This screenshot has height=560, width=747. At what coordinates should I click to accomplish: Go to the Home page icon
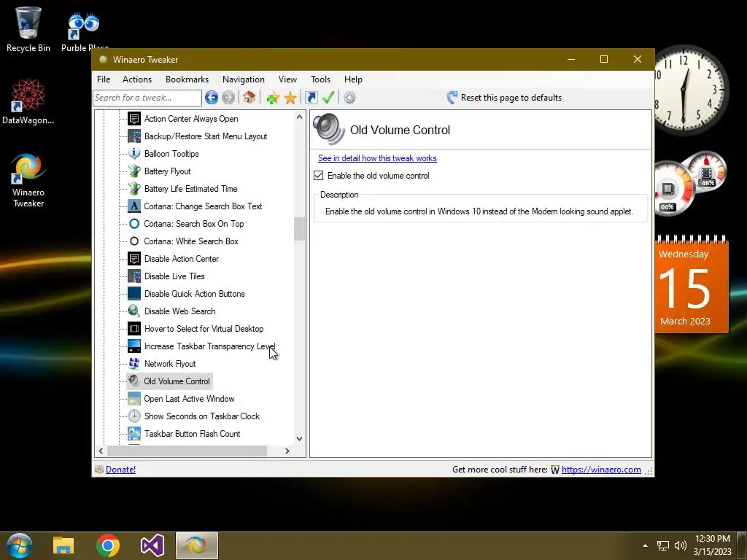249,98
